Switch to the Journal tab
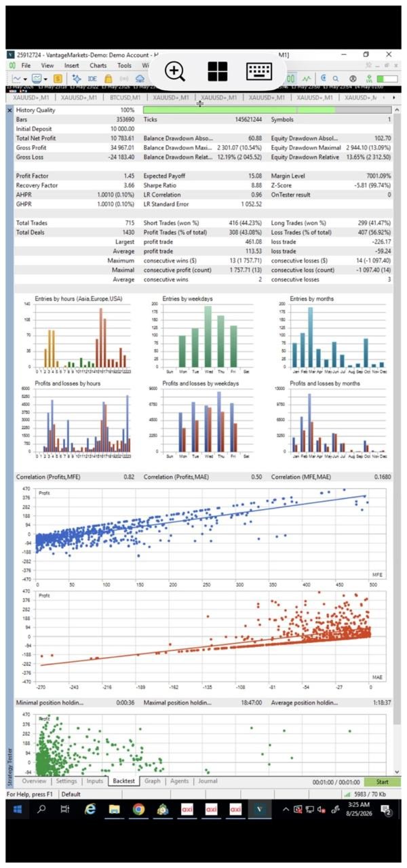The image size is (407, 868). (207, 781)
